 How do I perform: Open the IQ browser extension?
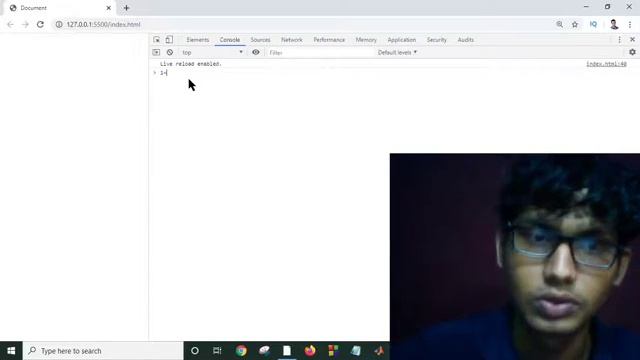point(593,24)
